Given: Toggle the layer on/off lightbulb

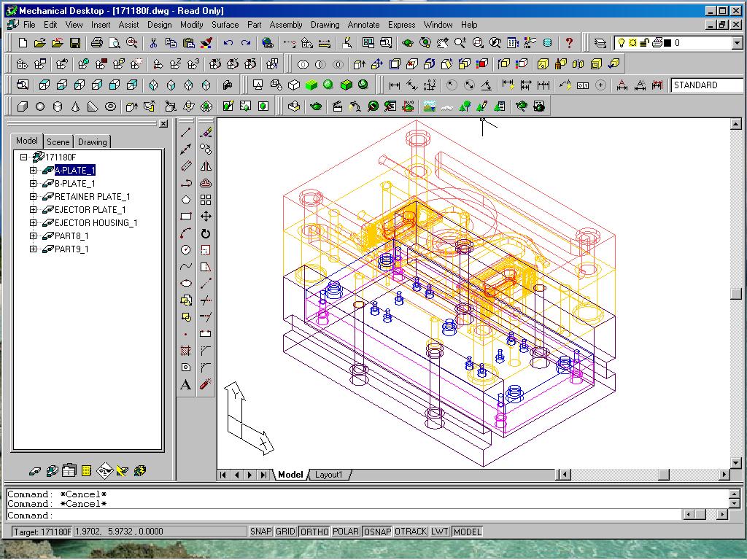Looking at the screenshot, I should [x=622, y=43].
